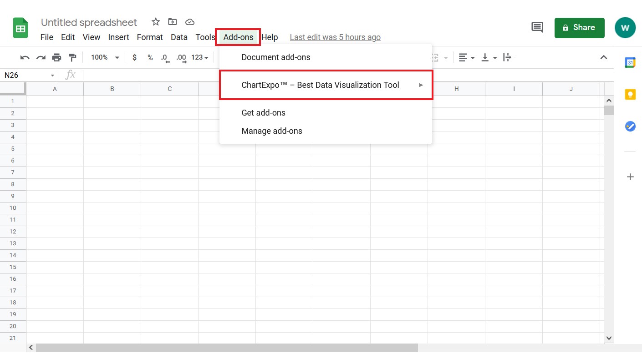Select row 10 header
This screenshot has width=642, height=364.
tap(13, 208)
